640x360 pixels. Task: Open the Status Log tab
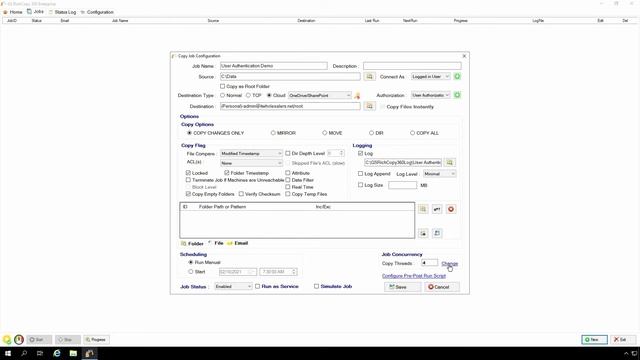(x=62, y=12)
